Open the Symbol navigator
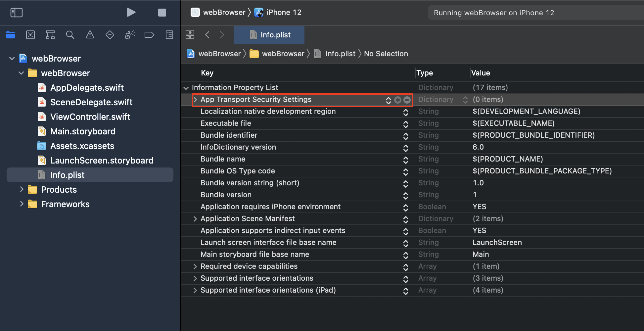644x331 pixels. point(50,35)
